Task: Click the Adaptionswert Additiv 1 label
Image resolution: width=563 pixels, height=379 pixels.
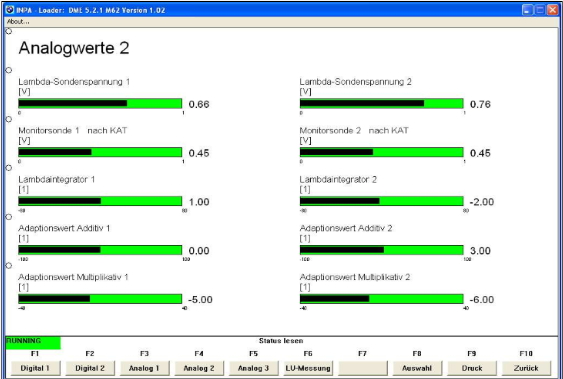Action: point(64,228)
